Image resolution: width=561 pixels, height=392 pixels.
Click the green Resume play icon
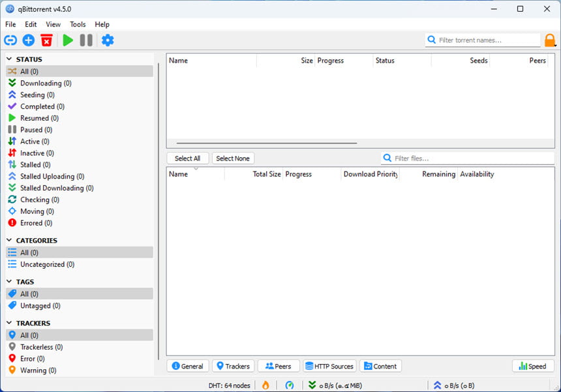pyautogui.click(x=68, y=40)
